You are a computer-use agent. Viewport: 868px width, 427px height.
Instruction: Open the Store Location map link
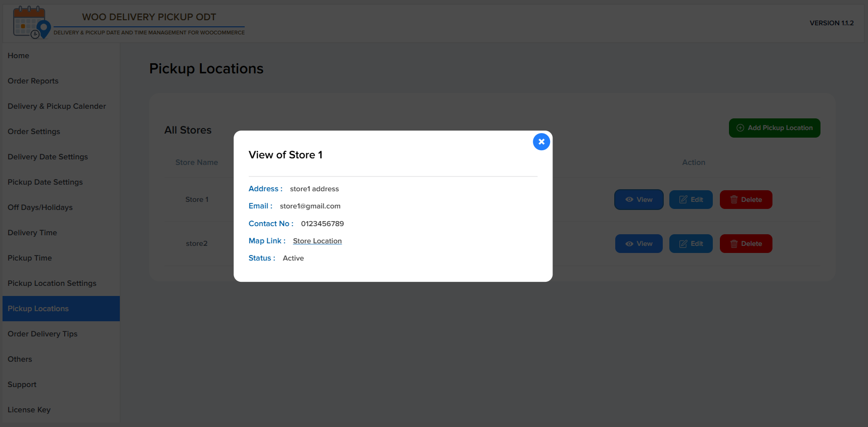coord(317,241)
